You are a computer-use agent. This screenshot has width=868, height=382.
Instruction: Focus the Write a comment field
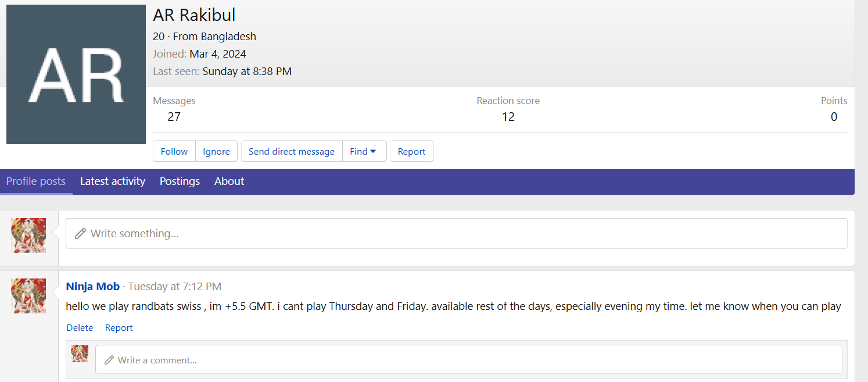pos(468,360)
